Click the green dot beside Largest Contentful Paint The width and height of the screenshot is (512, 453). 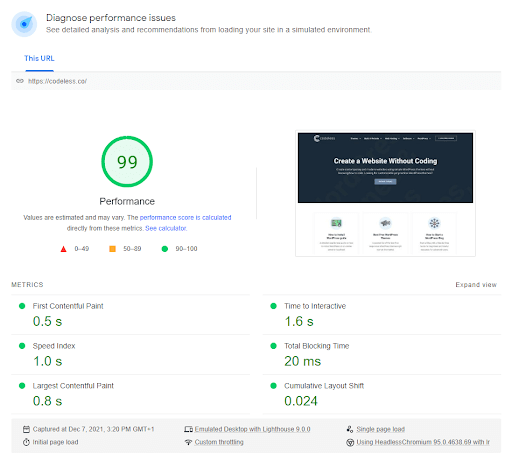(22, 386)
